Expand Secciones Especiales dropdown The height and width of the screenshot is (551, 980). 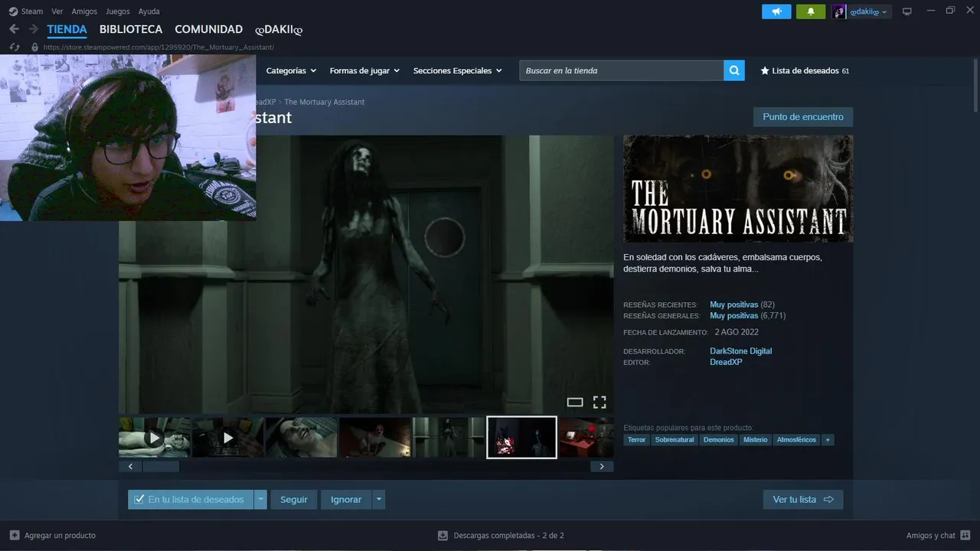coord(457,70)
